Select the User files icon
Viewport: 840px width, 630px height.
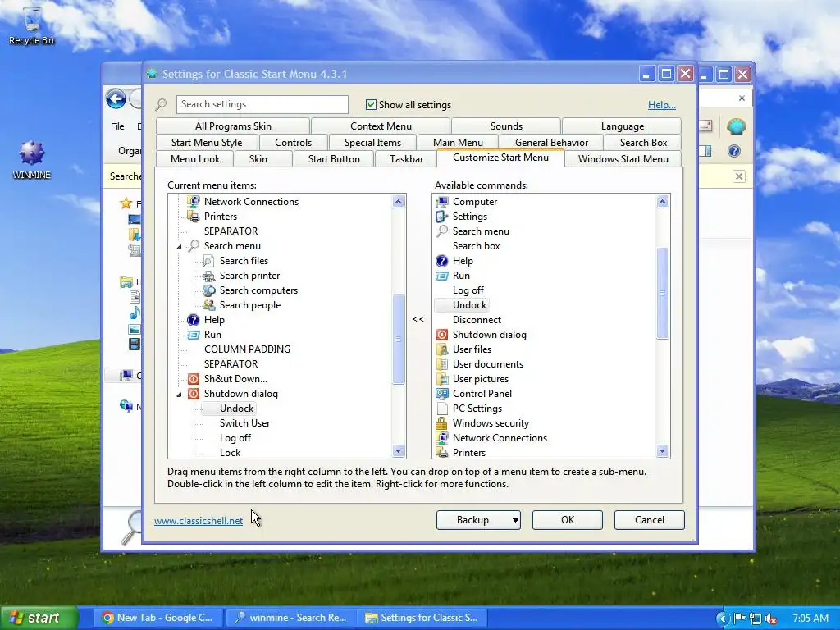point(442,349)
